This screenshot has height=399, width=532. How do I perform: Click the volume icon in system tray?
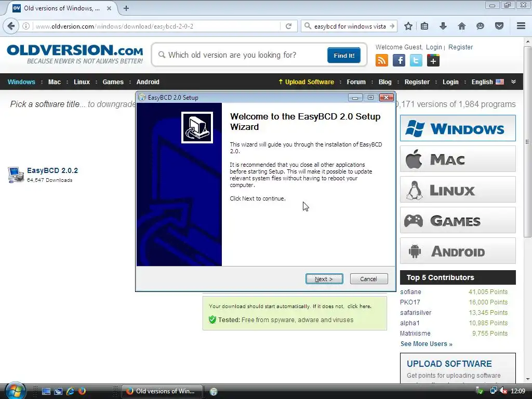[503, 391]
